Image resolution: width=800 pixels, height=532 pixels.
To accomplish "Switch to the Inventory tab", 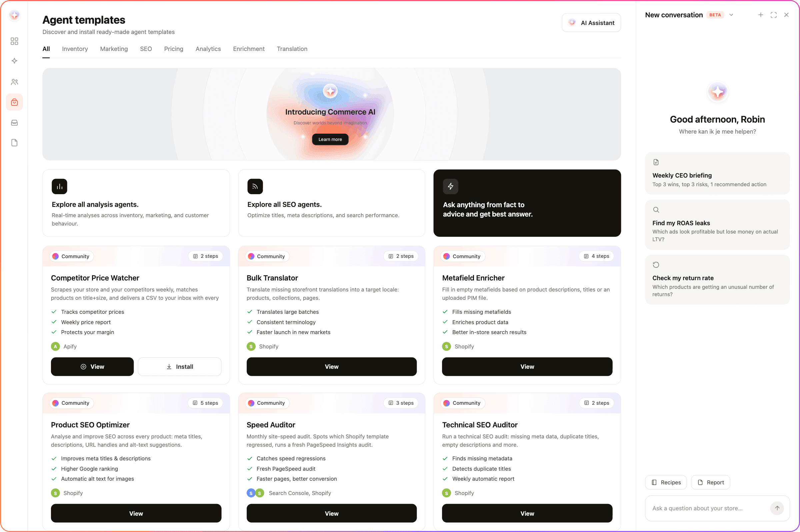I will (x=75, y=49).
